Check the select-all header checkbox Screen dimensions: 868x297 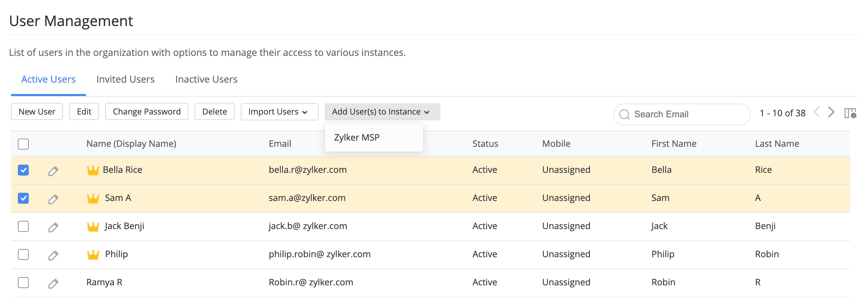(x=23, y=144)
